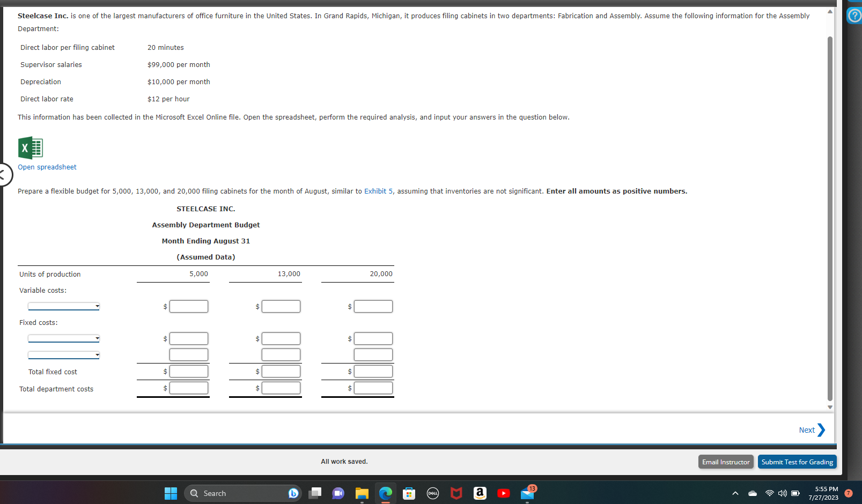Open the Windows Start menu
This screenshot has height=504, width=862.
(171, 493)
